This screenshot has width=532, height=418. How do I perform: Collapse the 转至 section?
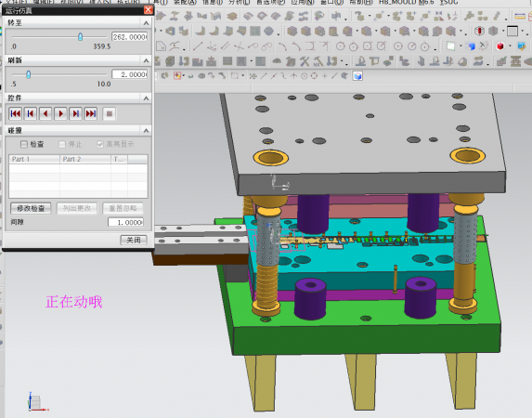[146, 23]
